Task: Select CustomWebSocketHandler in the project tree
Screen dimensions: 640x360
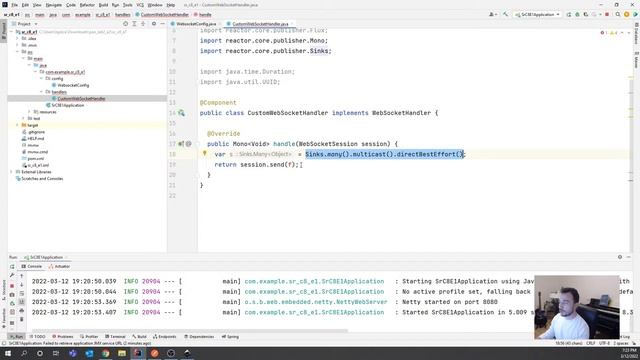Action: coord(81,99)
